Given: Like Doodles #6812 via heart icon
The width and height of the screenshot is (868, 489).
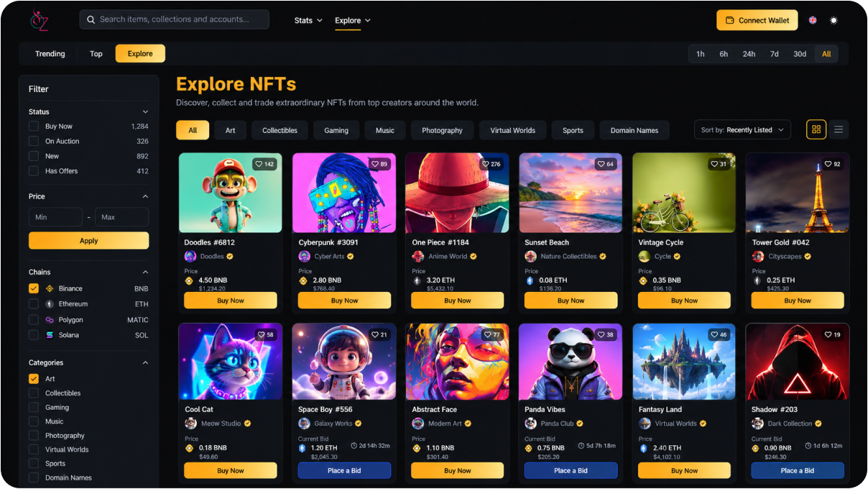Looking at the screenshot, I should [259, 164].
